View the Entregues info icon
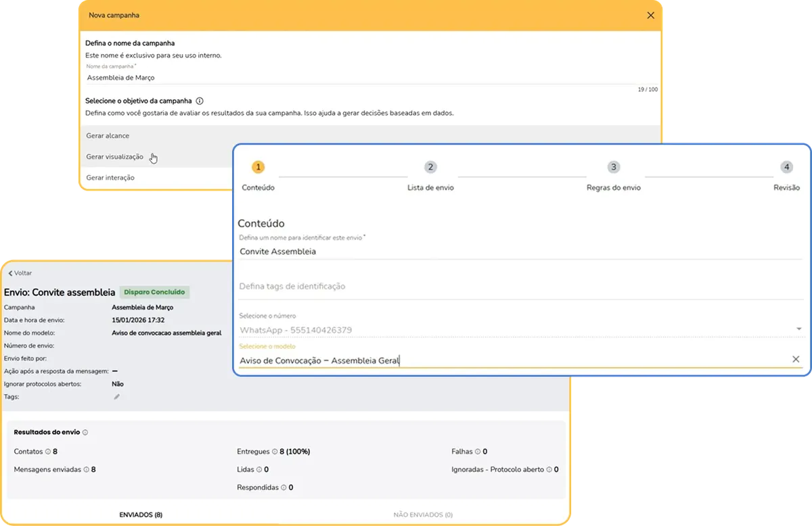The height and width of the screenshot is (526, 812). pyautogui.click(x=275, y=452)
